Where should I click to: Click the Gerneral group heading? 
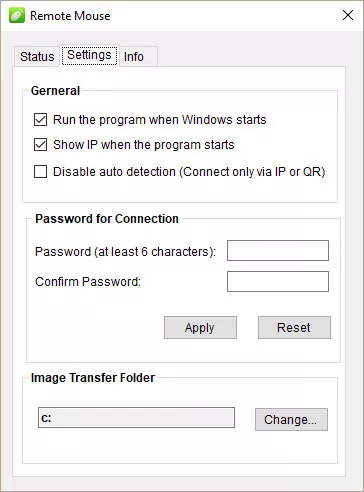click(55, 91)
